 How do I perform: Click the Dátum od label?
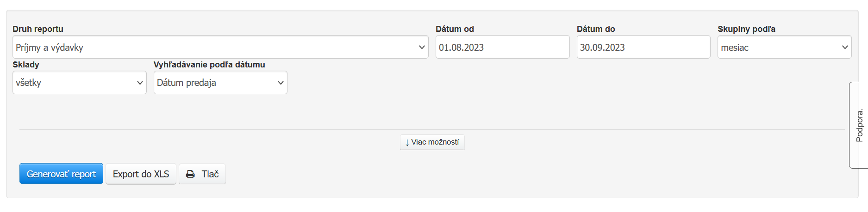(x=455, y=29)
